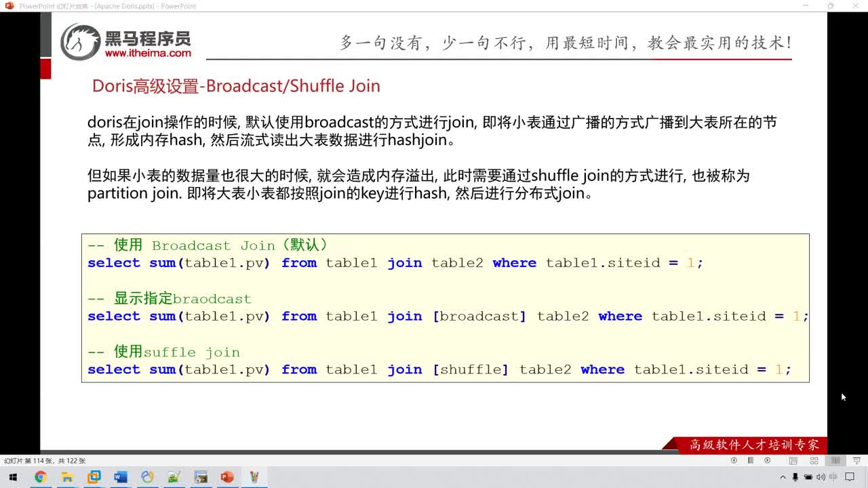The width and height of the screenshot is (868, 488).
Task: Click the www.itheima.com link
Action: [148, 53]
